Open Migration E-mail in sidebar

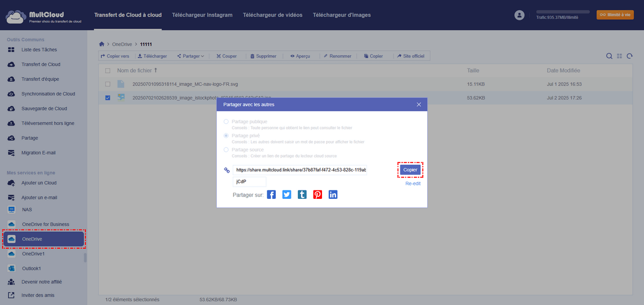pyautogui.click(x=38, y=153)
